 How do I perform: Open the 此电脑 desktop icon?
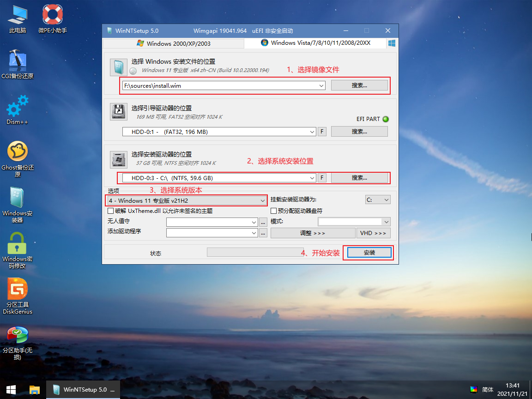(x=18, y=19)
